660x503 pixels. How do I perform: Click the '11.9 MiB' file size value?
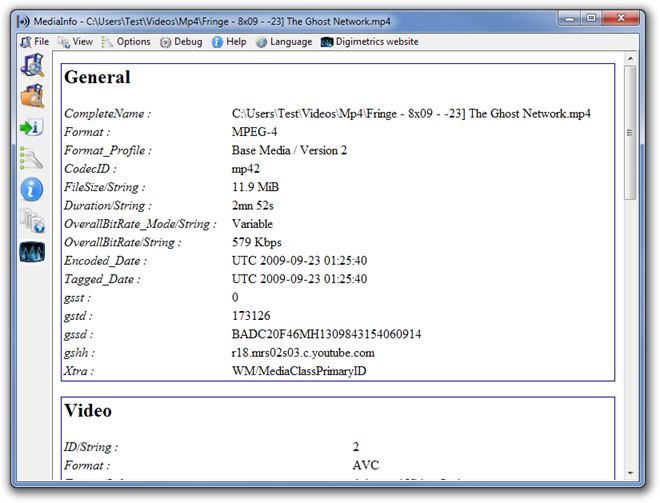[255, 187]
